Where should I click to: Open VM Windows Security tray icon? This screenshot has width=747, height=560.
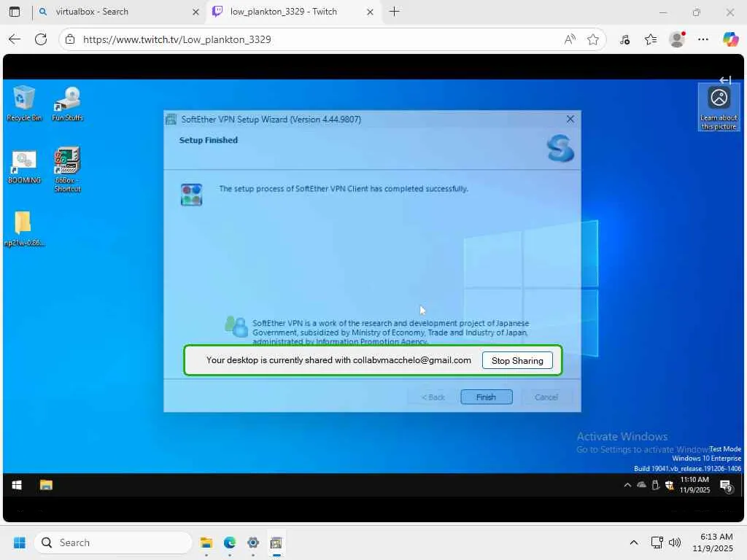point(670,485)
